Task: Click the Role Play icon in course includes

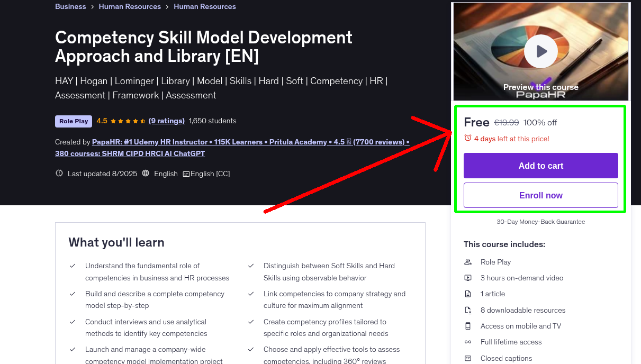Action: (468, 262)
